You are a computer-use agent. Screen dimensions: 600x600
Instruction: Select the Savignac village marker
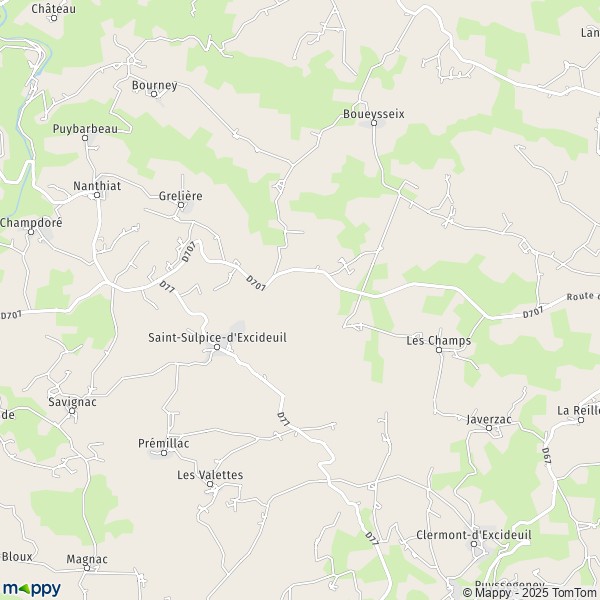click(72, 411)
